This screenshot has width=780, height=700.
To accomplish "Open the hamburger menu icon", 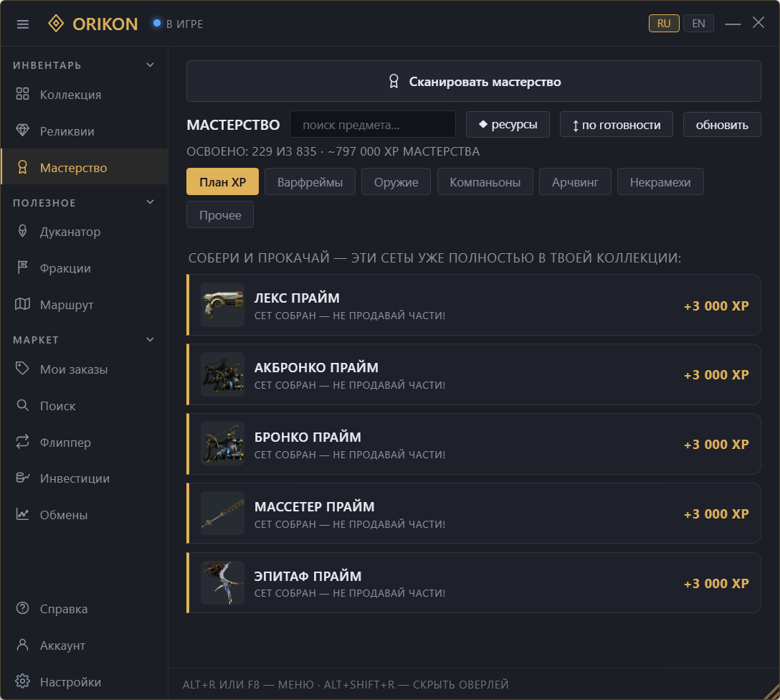I will 22,24.
